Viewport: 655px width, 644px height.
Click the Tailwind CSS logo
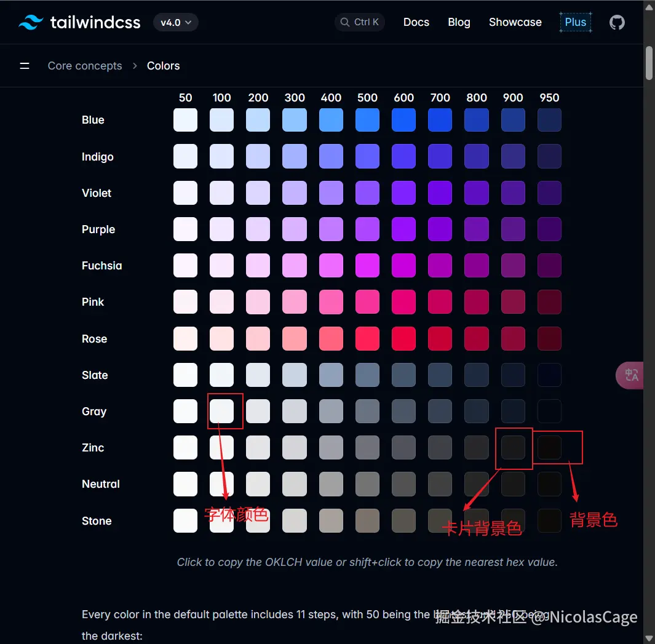(x=79, y=22)
